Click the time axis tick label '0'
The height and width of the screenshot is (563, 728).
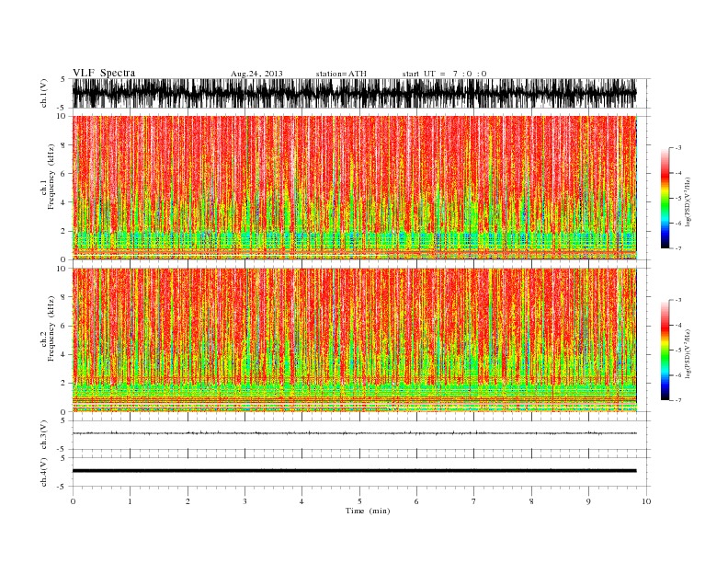pos(73,501)
